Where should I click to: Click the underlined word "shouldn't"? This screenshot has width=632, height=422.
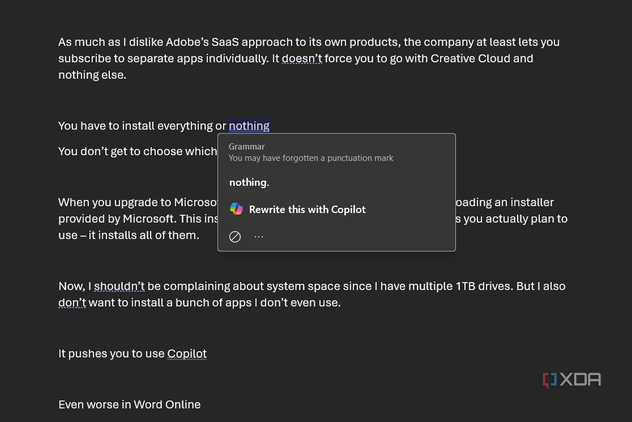coord(119,286)
